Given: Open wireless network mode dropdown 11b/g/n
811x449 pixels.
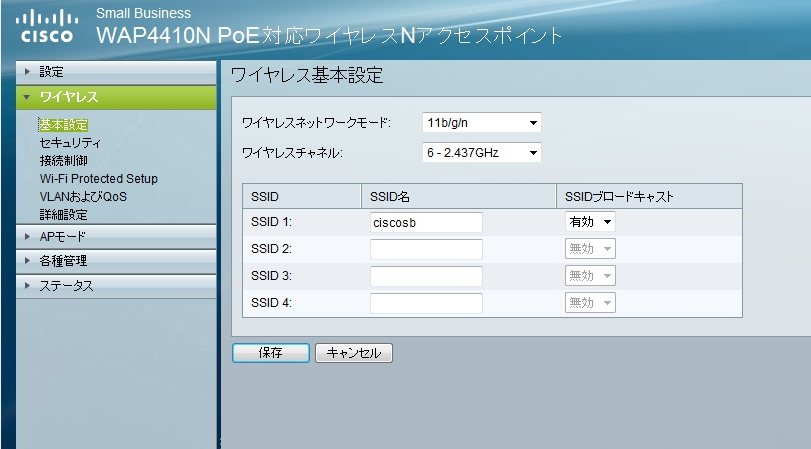Looking at the screenshot, I should point(482,123).
